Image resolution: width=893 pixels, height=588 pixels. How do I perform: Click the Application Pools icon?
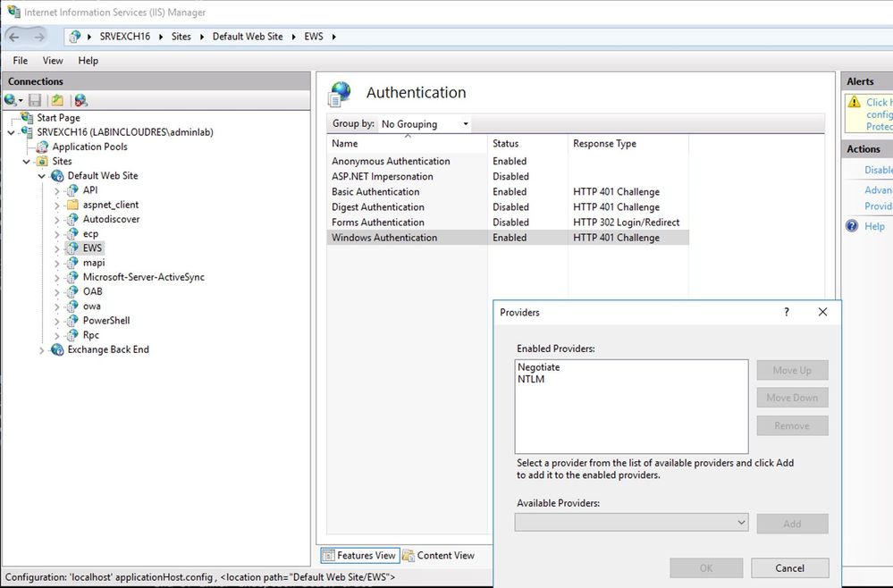coord(42,147)
